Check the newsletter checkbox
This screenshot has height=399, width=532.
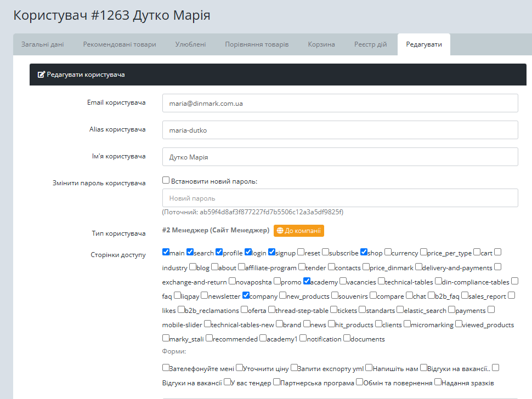coord(204,295)
